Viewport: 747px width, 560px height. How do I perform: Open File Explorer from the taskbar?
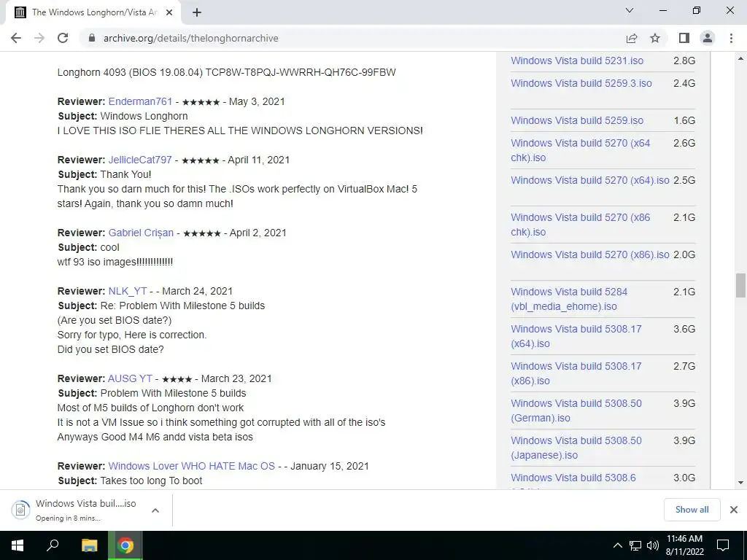pyautogui.click(x=89, y=545)
